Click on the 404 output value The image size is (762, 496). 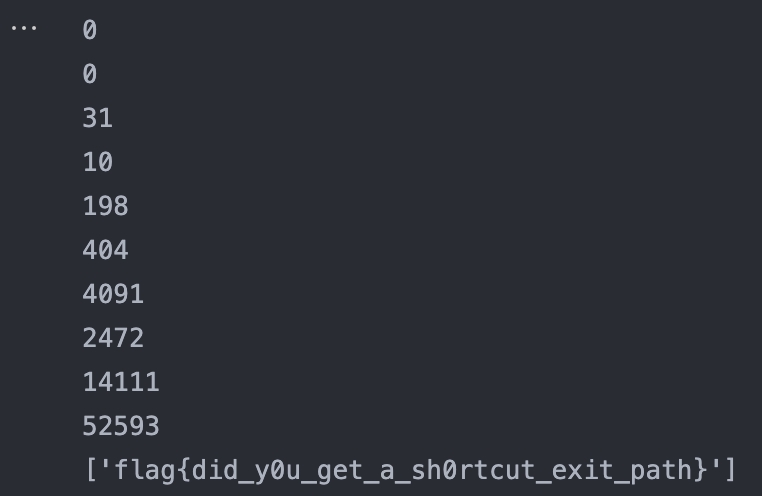tap(105, 250)
